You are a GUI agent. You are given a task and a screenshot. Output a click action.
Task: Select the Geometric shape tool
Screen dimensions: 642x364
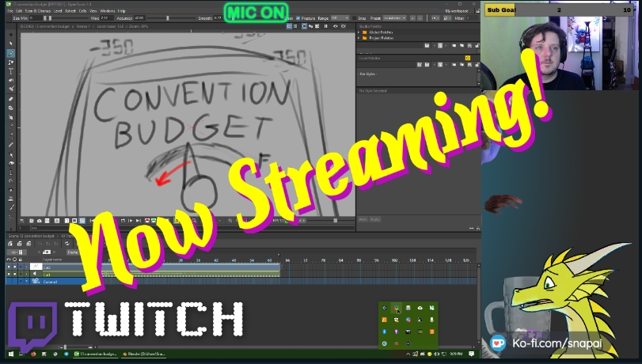coord(10,63)
